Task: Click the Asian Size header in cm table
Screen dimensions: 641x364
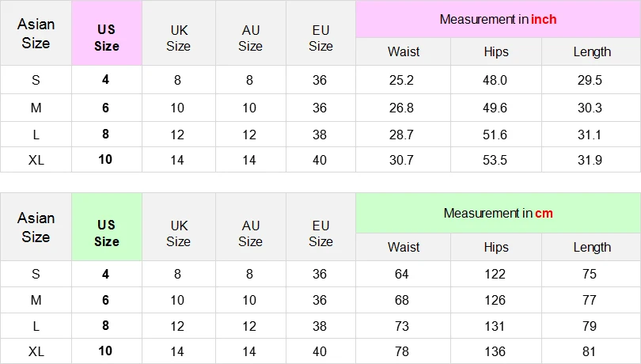Action: (36, 227)
